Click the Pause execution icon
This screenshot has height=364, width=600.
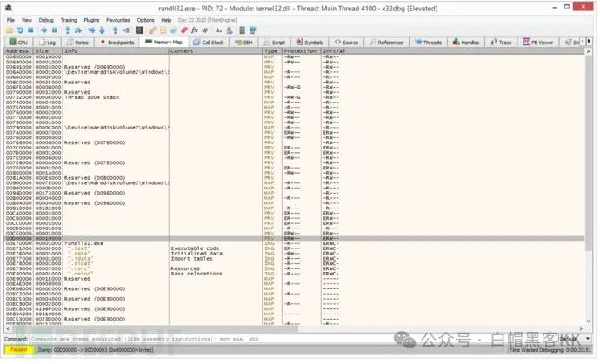[x=54, y=30]
